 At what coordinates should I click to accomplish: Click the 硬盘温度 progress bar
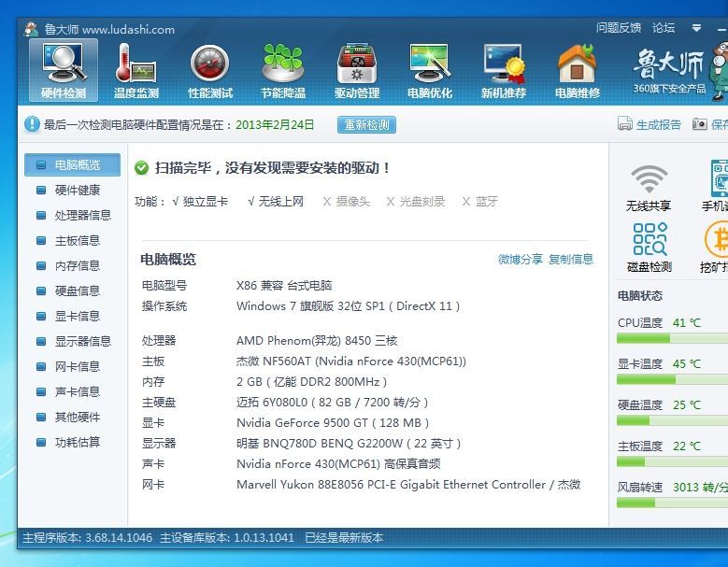pos(672,420)
